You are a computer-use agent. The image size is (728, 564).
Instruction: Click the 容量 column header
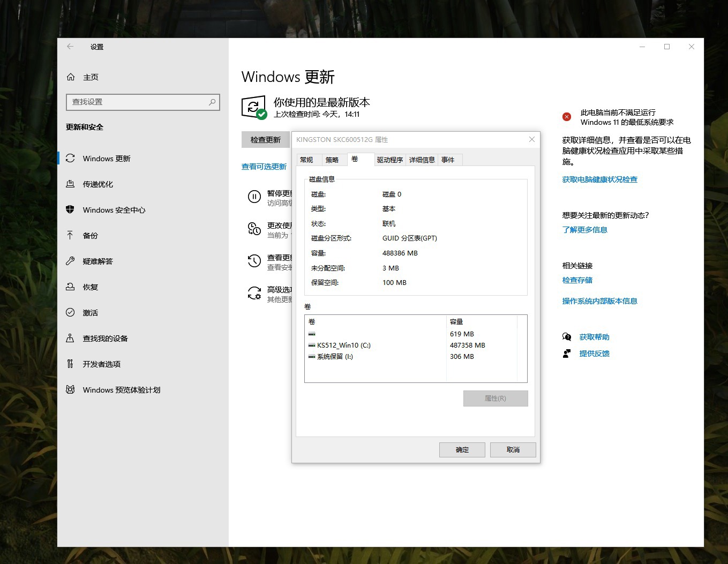click(482, 322)
